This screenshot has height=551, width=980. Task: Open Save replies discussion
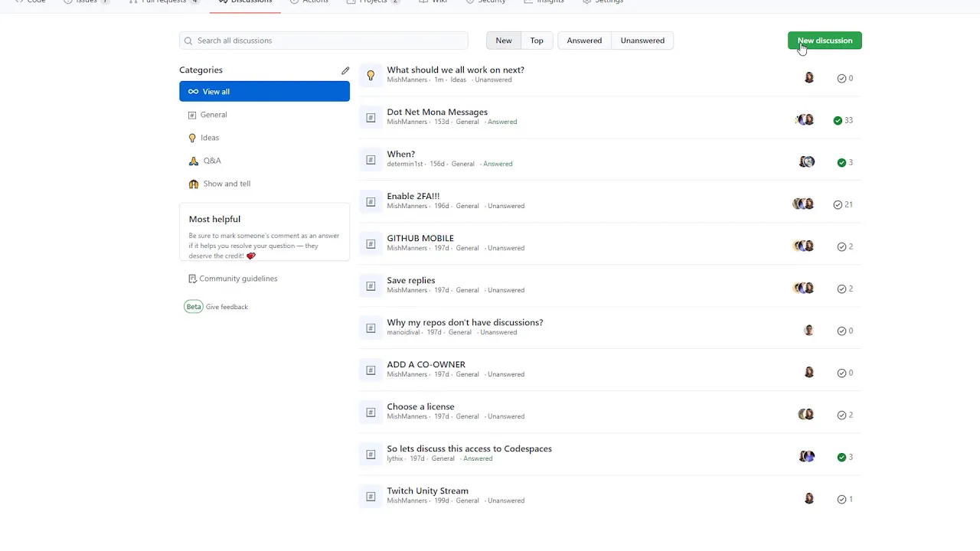click(x=410, y=280)
